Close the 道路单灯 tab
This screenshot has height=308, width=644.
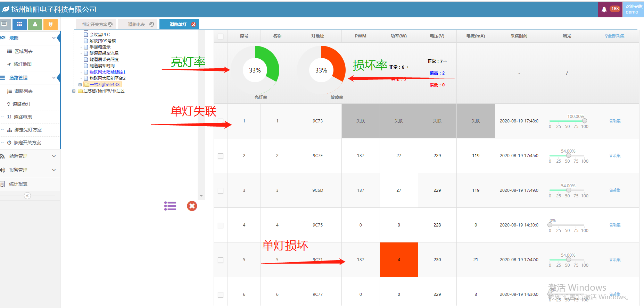coord(193,24)
